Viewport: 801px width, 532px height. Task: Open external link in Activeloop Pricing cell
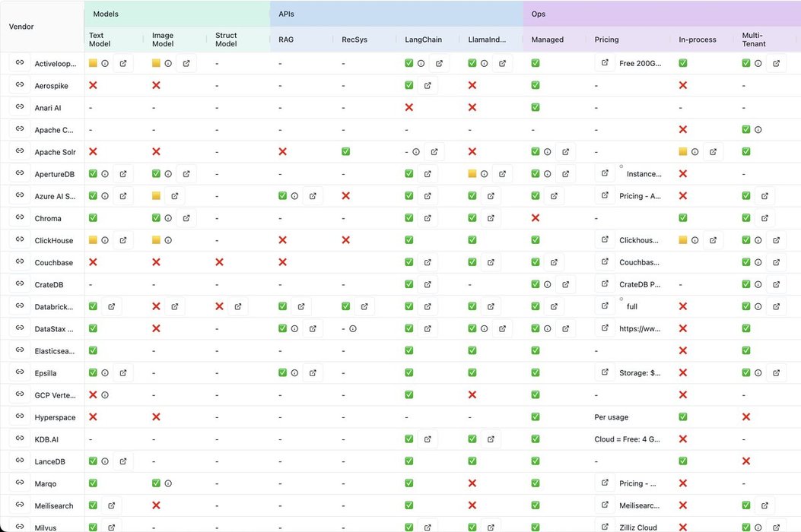[605, 63]
